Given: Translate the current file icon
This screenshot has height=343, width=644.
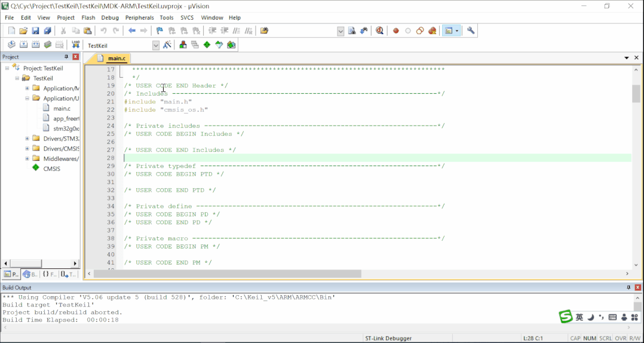Looking at the screenshot, I should (11, 45).
